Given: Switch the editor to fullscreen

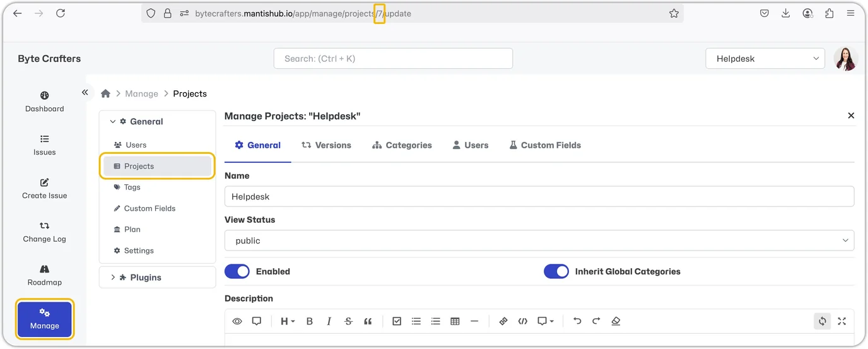Looking at the screenshot, I should pyautogui.click(x=842, y=321).
